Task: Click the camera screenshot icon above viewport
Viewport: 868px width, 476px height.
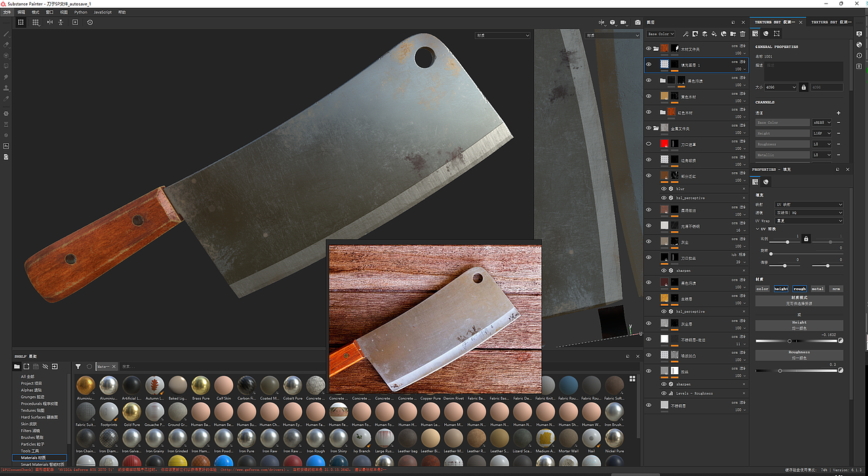Action: coord(637,22)
